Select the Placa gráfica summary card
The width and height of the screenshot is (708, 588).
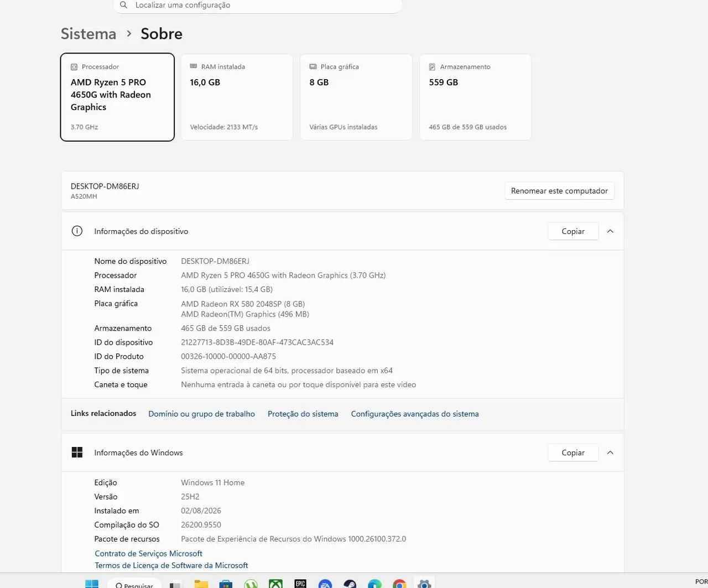coord(356,97)
